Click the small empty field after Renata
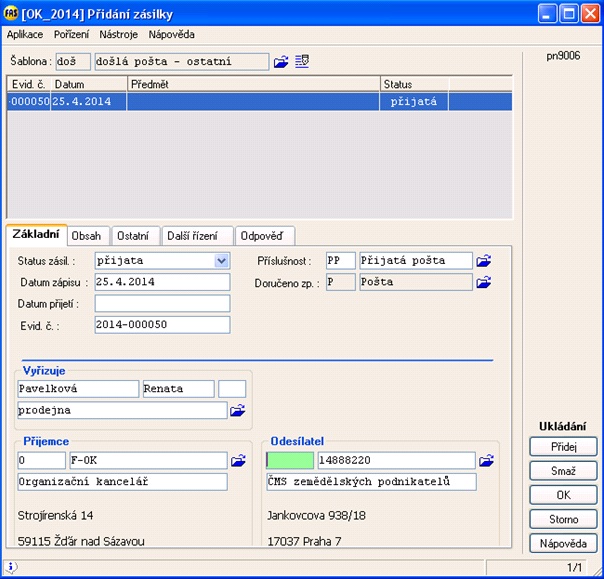Viewport: 604px width, 579px height. (x=232, y=389)
